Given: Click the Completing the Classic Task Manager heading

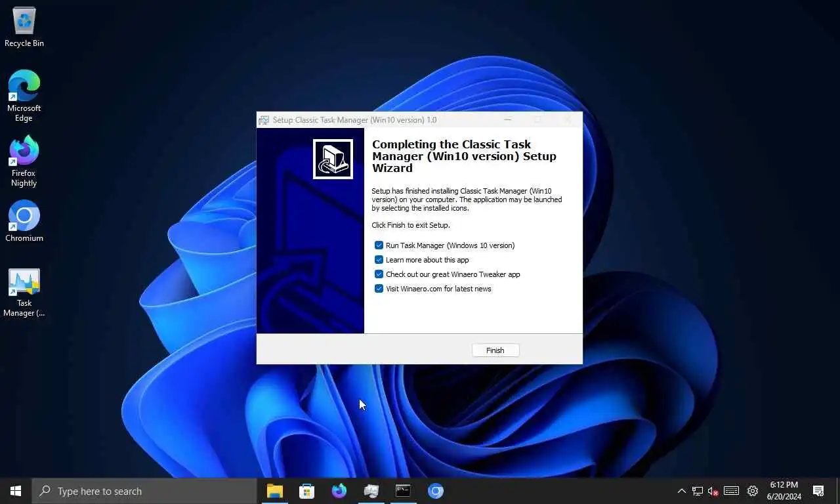Looking at the screenshot, I should tap(464, 156).
